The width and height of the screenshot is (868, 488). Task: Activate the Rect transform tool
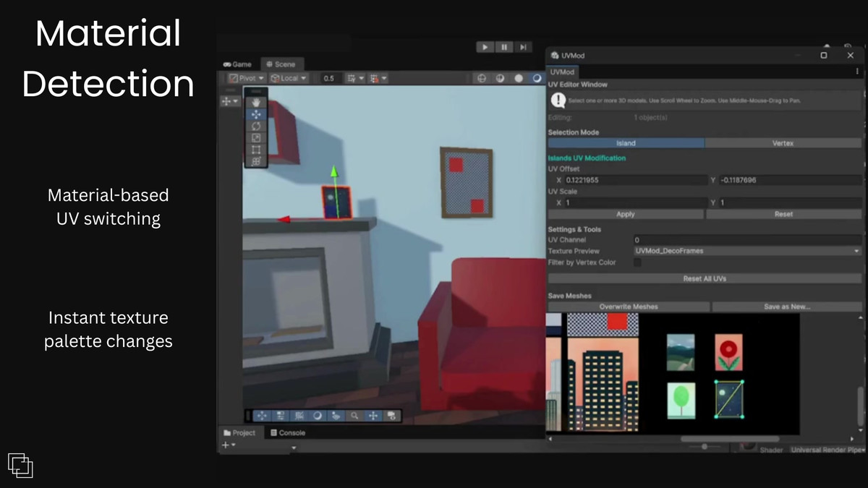point(255,148)
